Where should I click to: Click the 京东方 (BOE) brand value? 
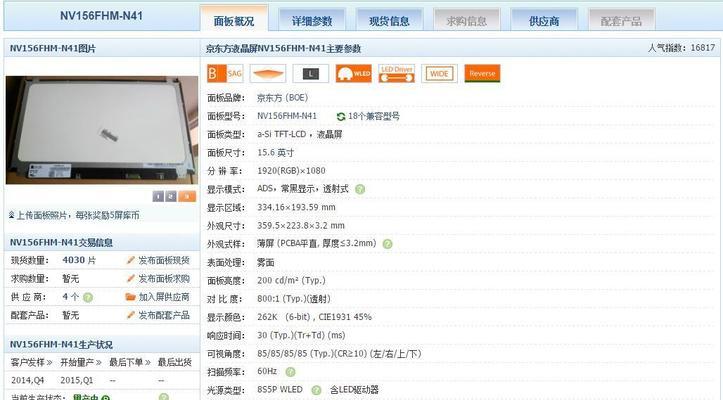(x=282, y=98)
